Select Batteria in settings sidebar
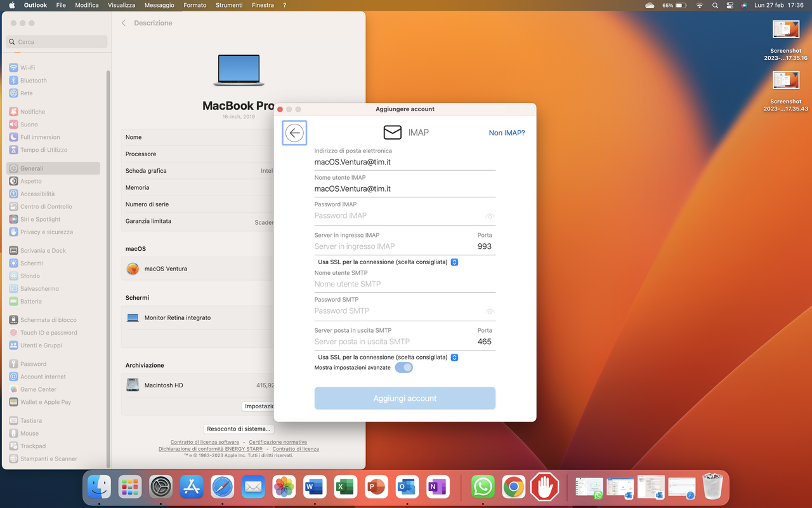 coord(53,302)
